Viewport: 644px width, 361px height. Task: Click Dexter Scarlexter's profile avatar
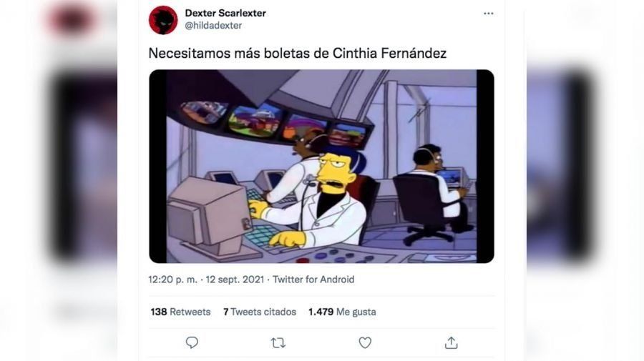163,20
